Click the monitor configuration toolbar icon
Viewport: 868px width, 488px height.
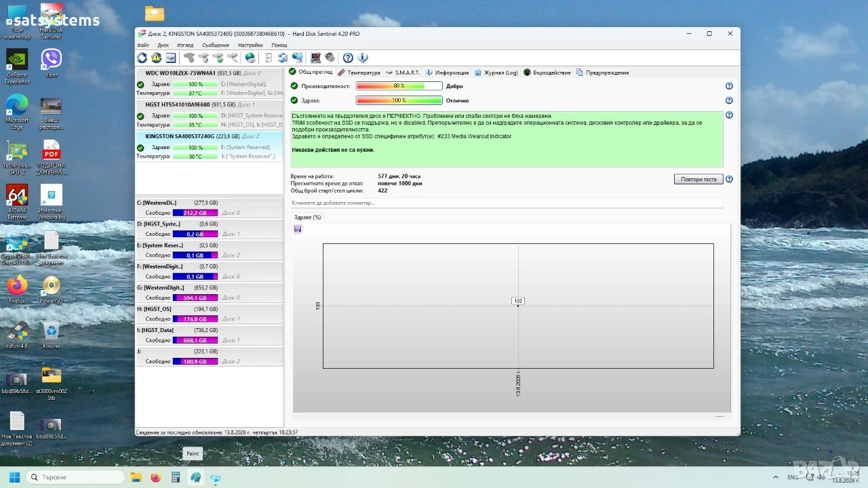coord(315,58)
